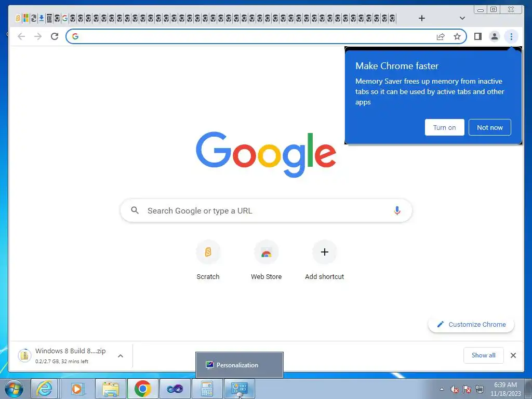Open Customize Chrome
Image resolution: width=532 pixels, height=399 pixels.
pos(471,324)
